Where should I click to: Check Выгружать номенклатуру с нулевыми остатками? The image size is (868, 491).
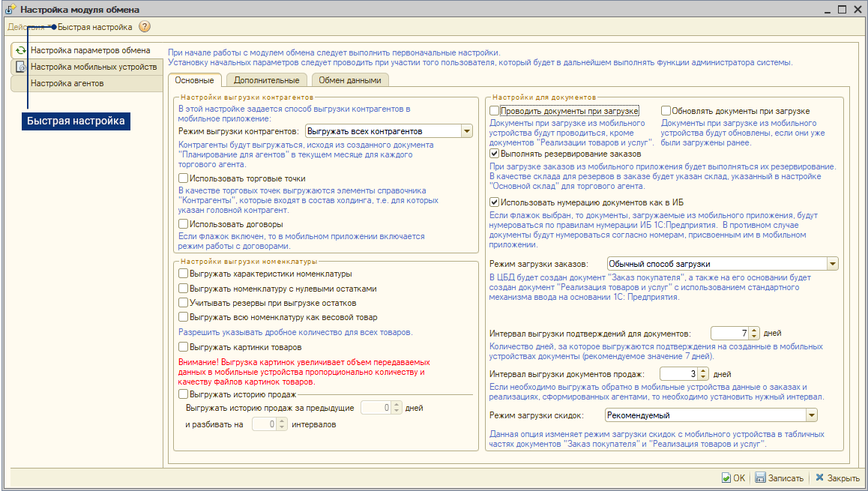pos(183,289)
